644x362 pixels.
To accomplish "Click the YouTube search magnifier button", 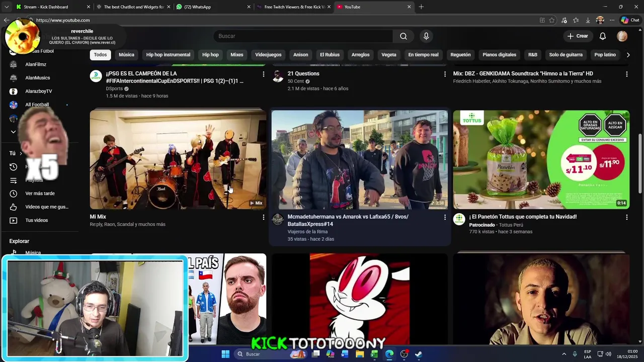I will 404,36.
